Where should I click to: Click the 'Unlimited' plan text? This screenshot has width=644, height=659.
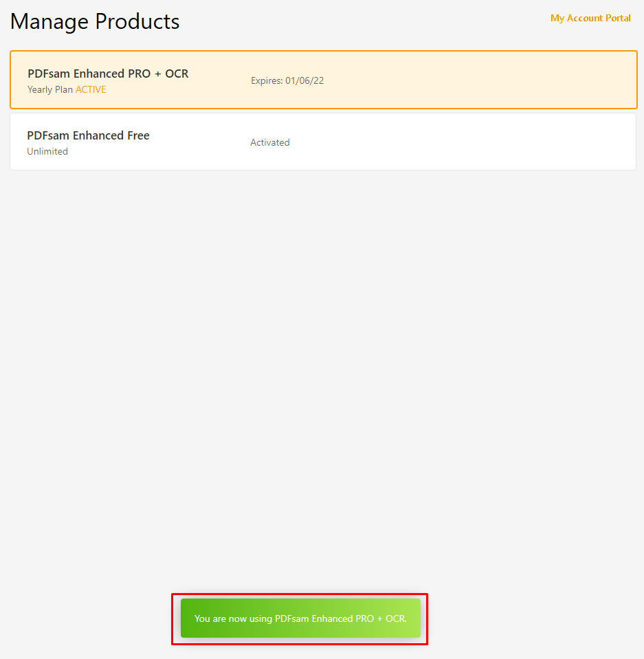click(47, 151)
